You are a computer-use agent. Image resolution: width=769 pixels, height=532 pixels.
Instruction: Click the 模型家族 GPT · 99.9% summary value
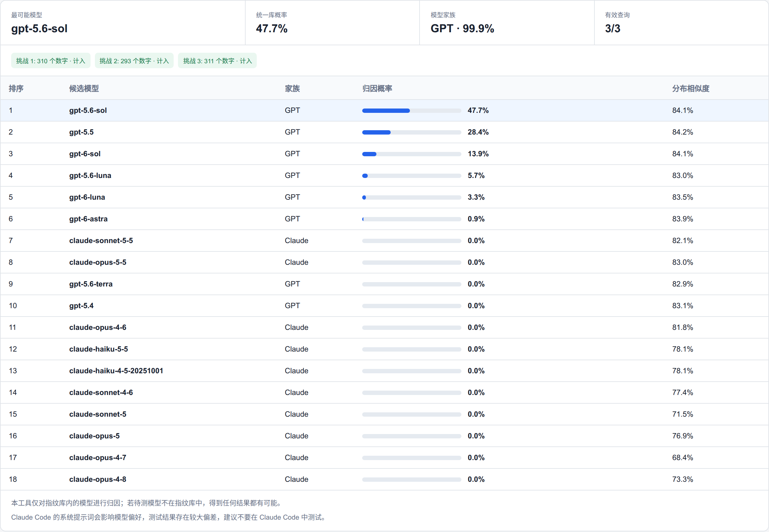tap(462, 28)
